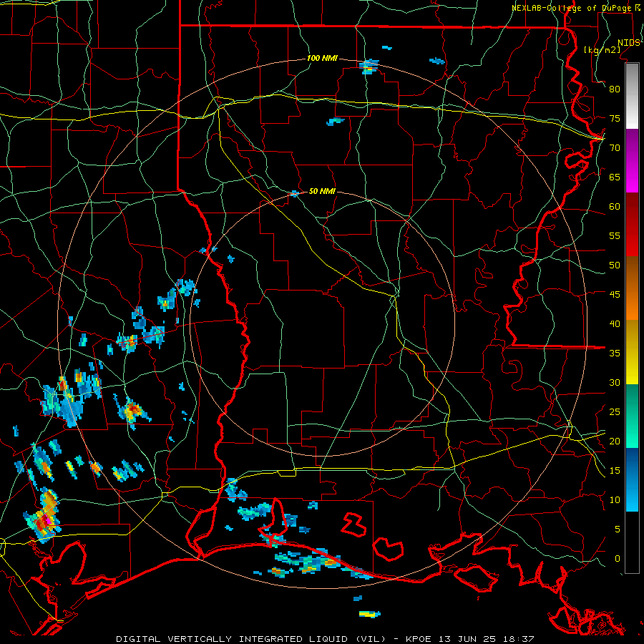Pick the yellow segment of the color scale

pos(632,352)
